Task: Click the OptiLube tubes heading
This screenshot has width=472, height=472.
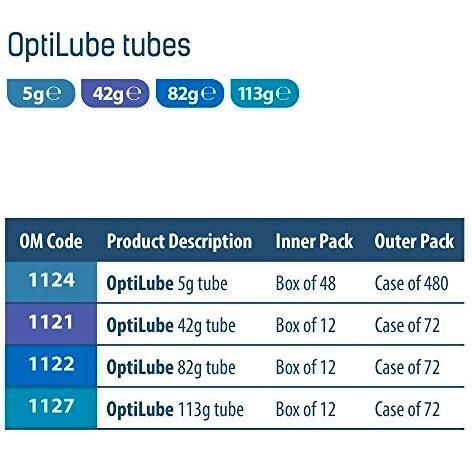Action: tap(99, 45)
